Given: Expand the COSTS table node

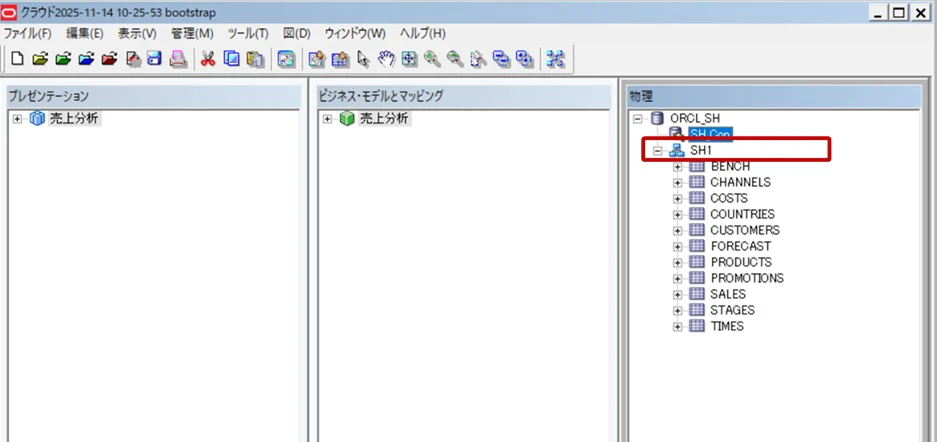Looking at the screenshot, I should (x=678, y=199).
